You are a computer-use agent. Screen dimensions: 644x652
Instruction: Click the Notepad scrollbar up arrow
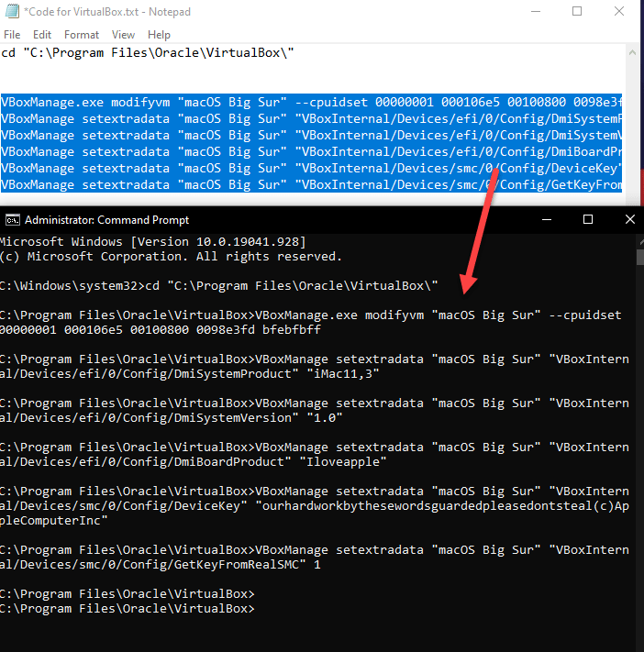pyautogui.click(x=632, y=53)
